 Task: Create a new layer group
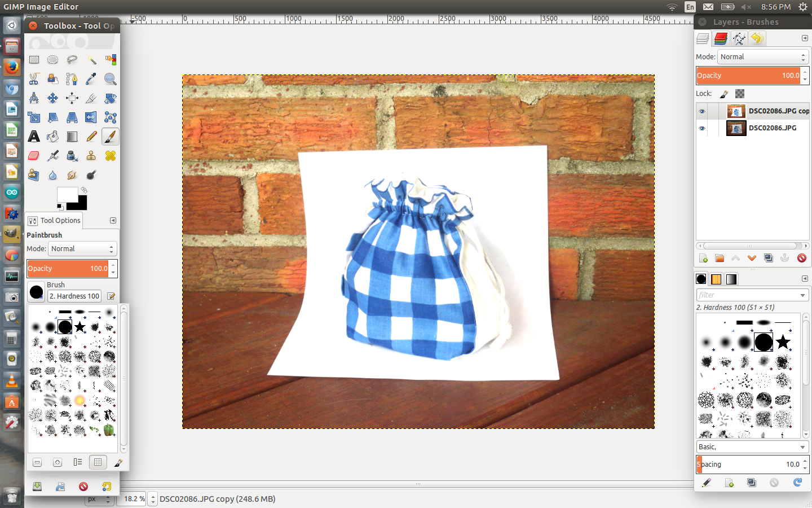click(720, 259)
